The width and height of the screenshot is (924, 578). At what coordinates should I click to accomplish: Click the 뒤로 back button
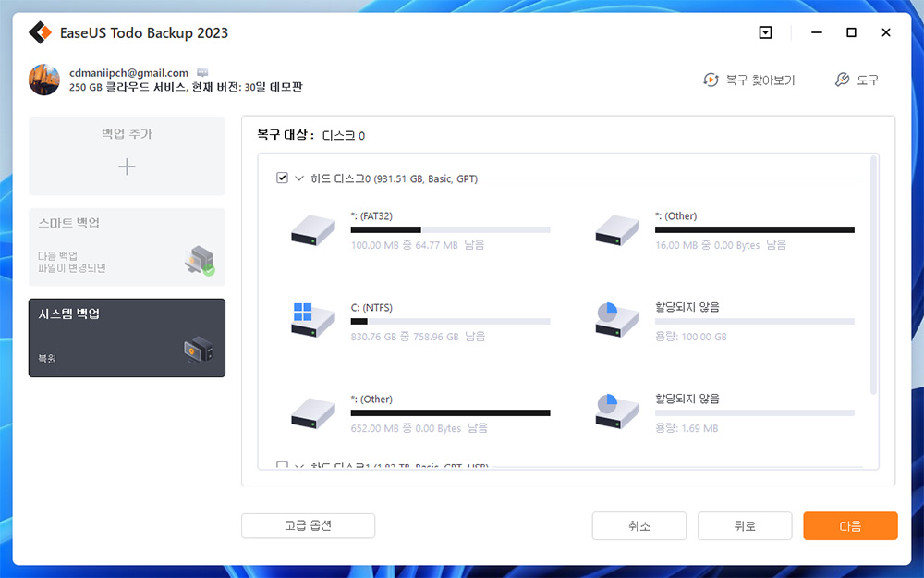click(745, 525)
